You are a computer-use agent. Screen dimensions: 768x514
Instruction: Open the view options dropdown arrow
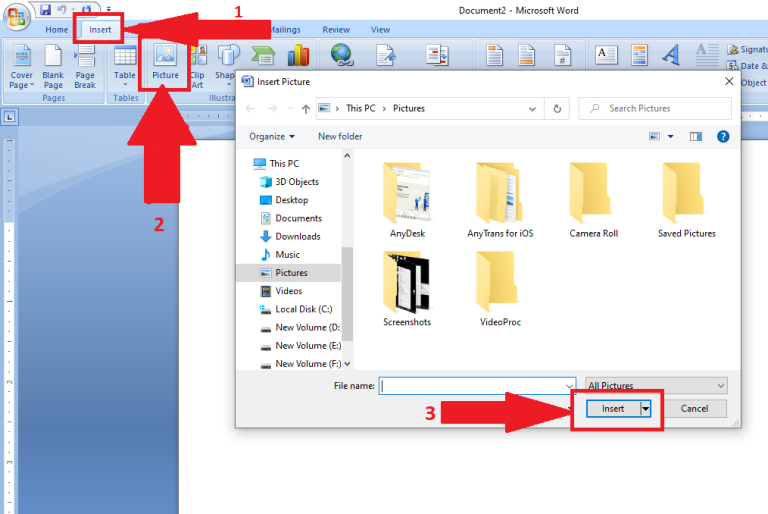click(x=671, y=136)
